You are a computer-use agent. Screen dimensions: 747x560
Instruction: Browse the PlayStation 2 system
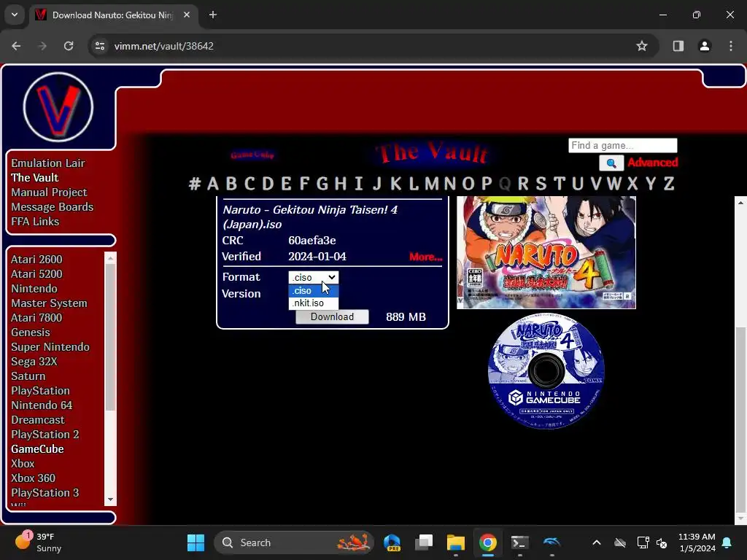(x=44, y=435)
